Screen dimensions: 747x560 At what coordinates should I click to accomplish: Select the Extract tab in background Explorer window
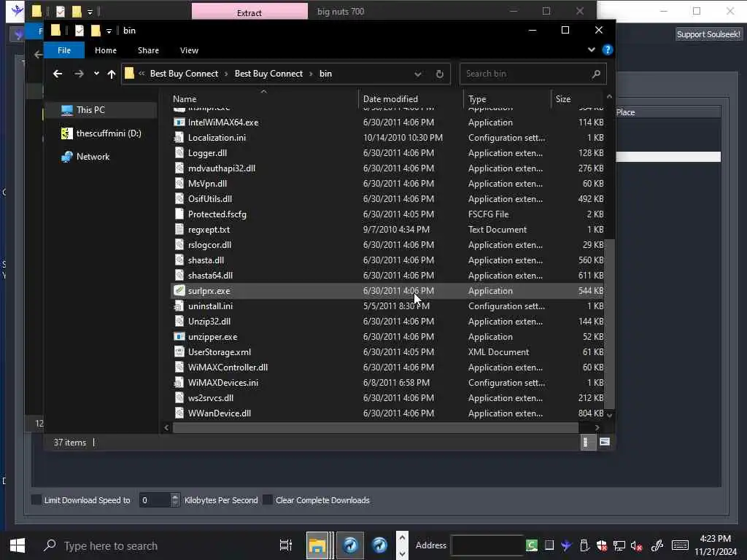[x=249, y=12]
